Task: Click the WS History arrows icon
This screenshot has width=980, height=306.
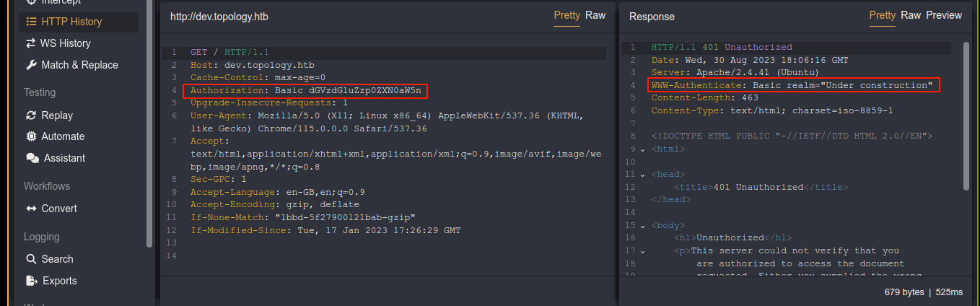Action: click(x=31, y=43)
